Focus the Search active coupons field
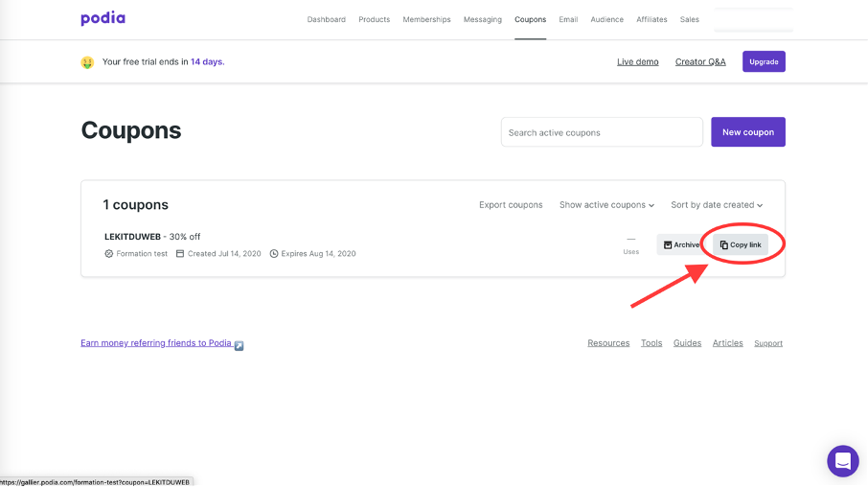The height and width of the screenshot is (487, 868). click(x=602, y=132)
